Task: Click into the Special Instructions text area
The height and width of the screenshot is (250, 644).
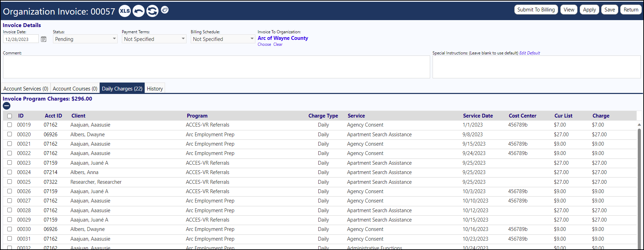Action: [x=536, y=67]
